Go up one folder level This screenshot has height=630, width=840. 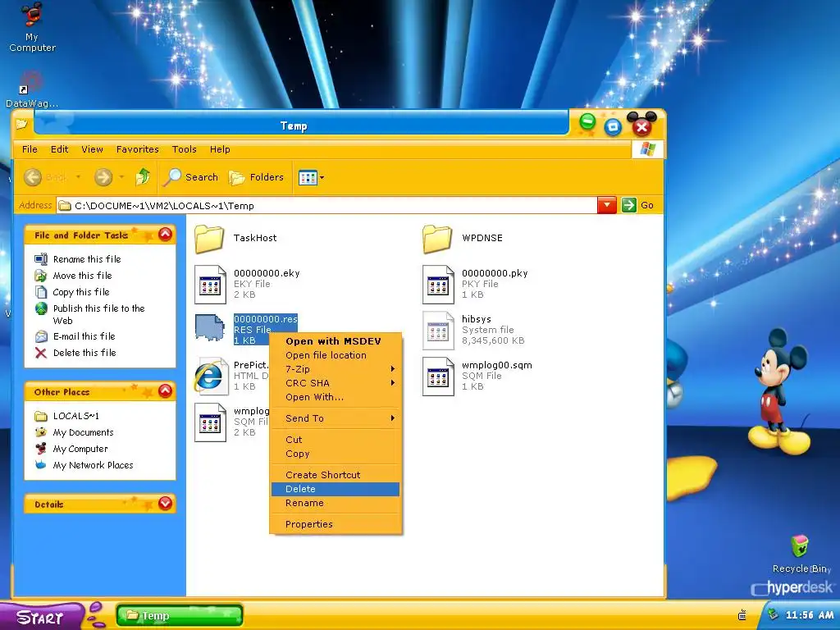(143, 177)
